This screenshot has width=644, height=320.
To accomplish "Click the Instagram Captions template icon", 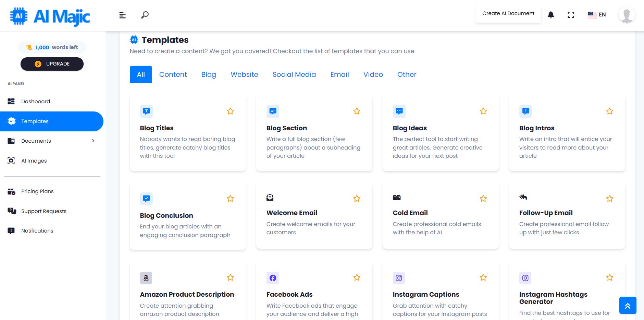I will pyautogui.click(x=399, y=278).
